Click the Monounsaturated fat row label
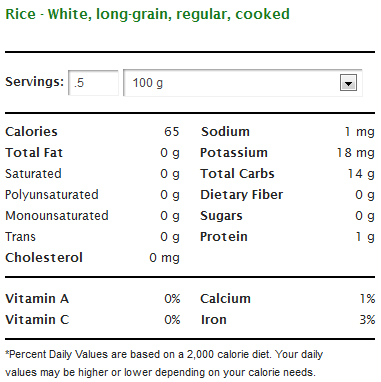 57,216
